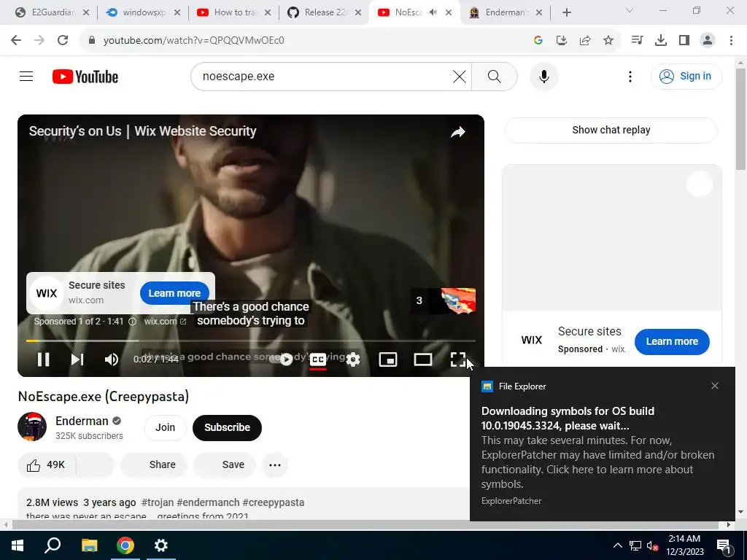Bookmark this page with star icon
The width and height of the screenshot is (747, 560).
pos(608,40)
